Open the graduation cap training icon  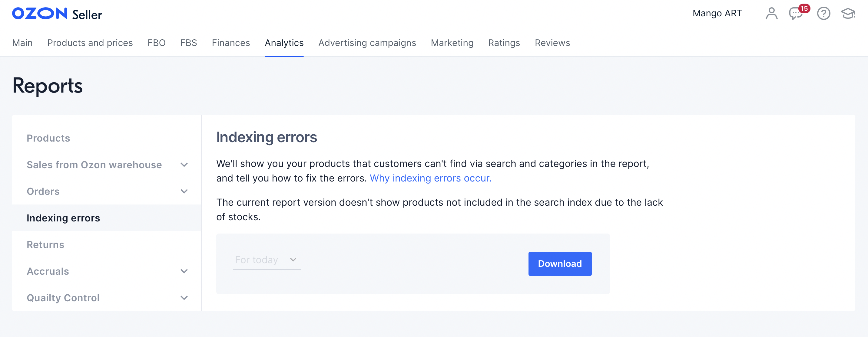coord(848,14)
